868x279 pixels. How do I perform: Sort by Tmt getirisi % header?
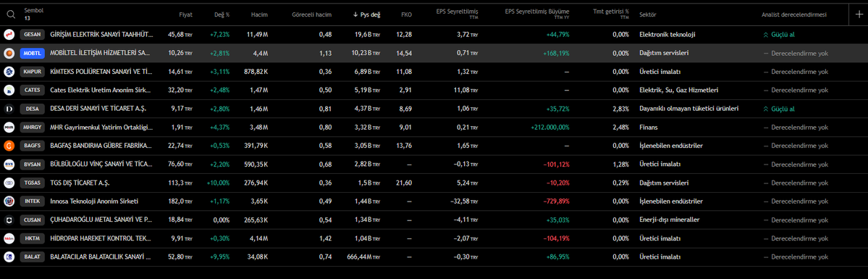coord(610,11)
